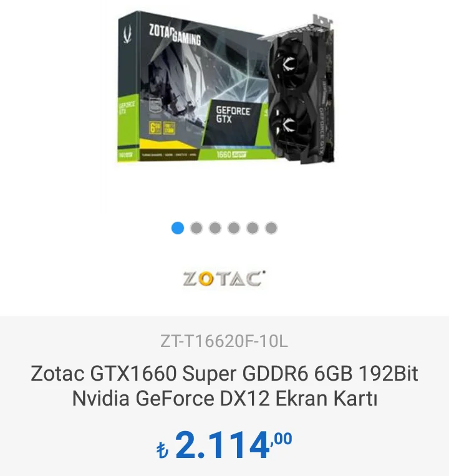Click the yellow 6GB badge on box
449x476 pixels.
point(155,128)
